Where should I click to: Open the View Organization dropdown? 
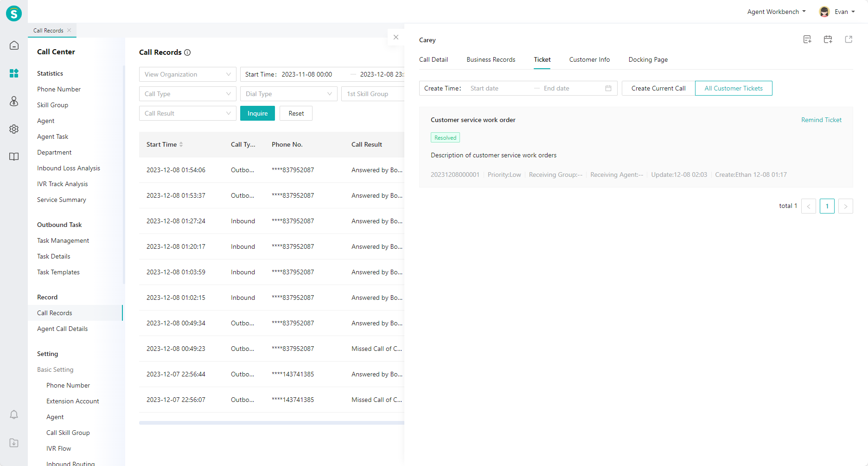[x=188, y=74]
